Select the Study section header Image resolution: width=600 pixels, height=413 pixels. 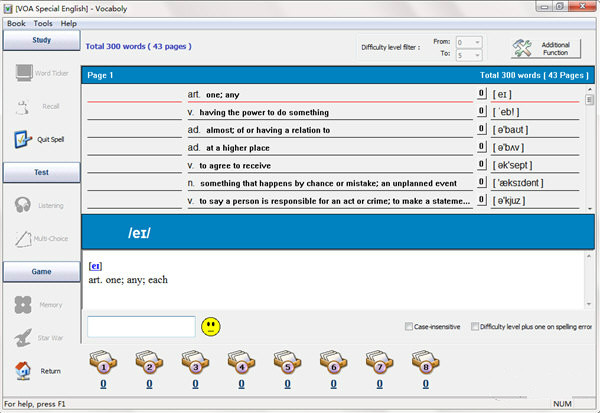click(42, 40)
